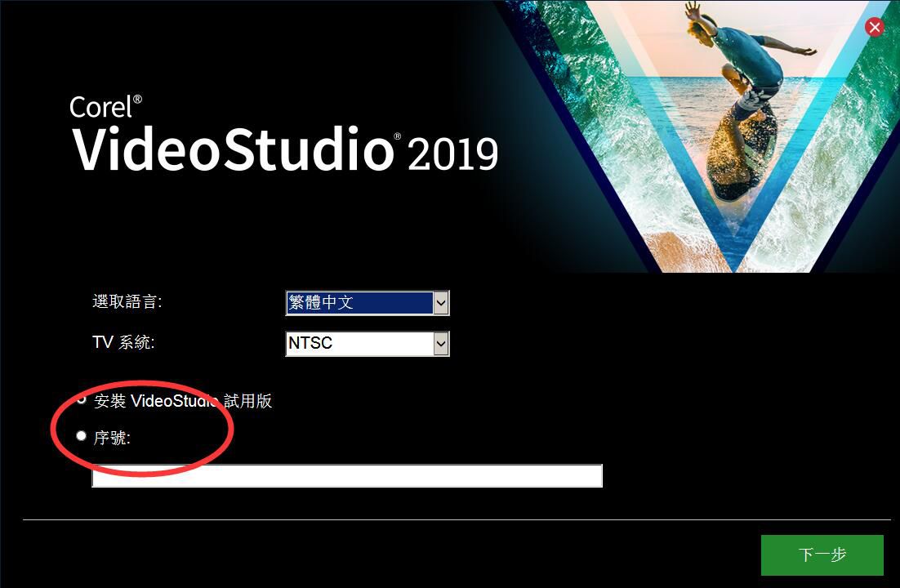900x588 pixels.
Task: Open the TV 系統 NTSC dropdown
Action: click(x=368, y=343)
